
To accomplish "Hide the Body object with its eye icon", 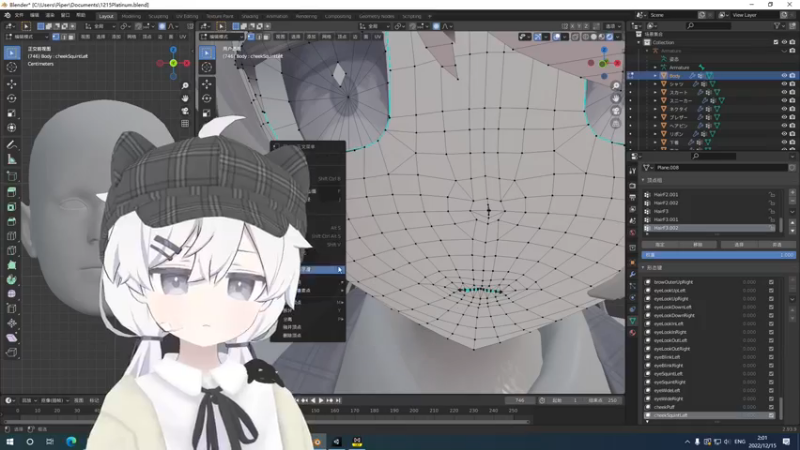I will click(x=784, y=76).
